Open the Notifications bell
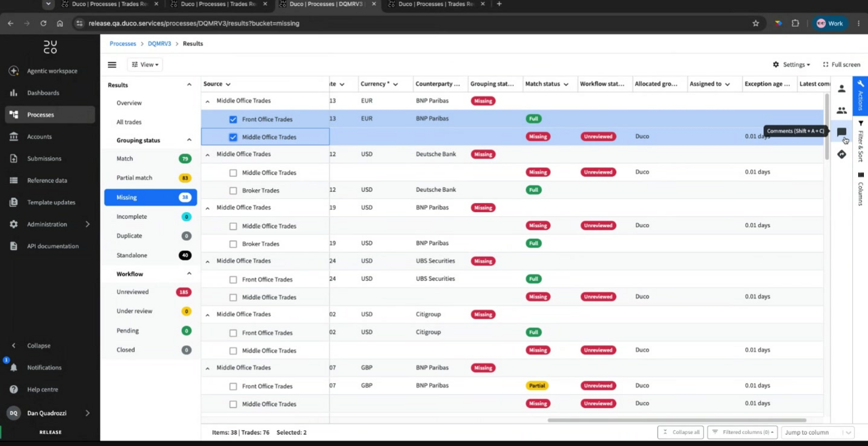The width and height of the screenshot is (868, 446). [x=14, y=367]
